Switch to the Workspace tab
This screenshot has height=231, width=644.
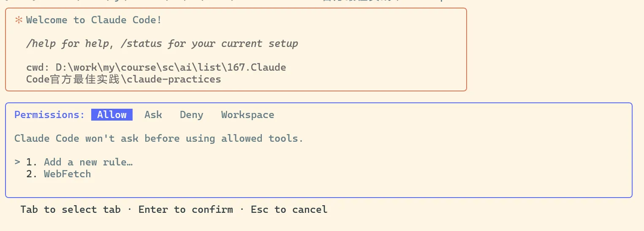(x=247, y=115)
